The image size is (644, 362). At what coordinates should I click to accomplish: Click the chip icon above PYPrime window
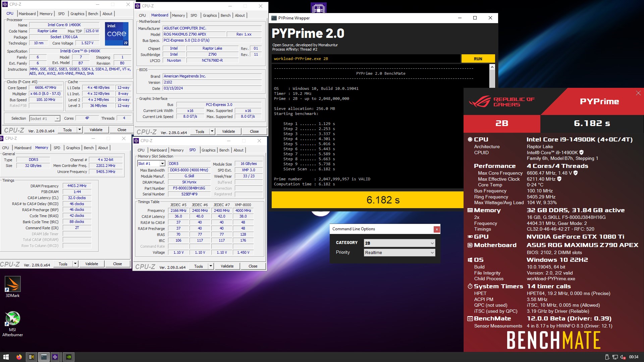[x=318, y=8]
